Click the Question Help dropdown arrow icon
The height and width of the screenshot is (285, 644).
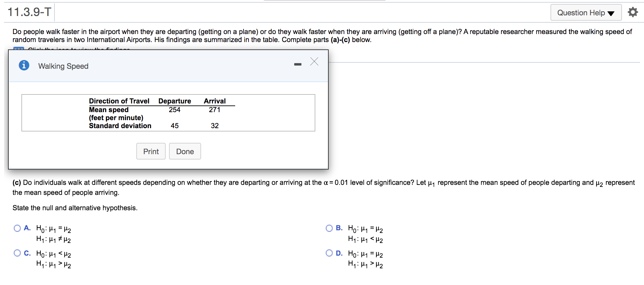click(x=611, y=13)
